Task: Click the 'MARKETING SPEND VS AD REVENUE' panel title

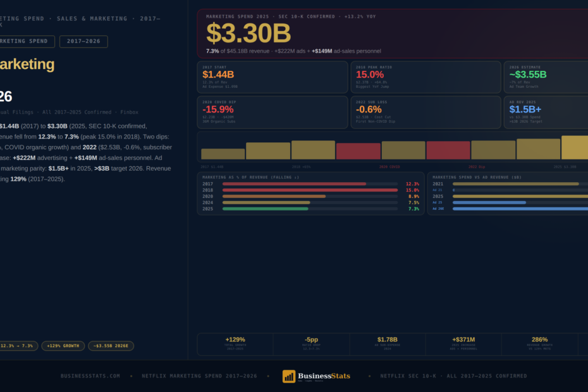Action: click(x=477, y=178)
